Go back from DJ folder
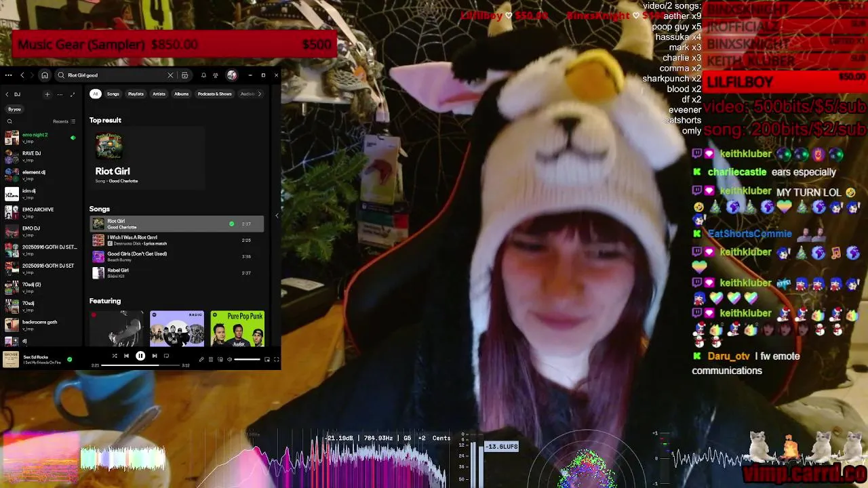 pos(7,94)
